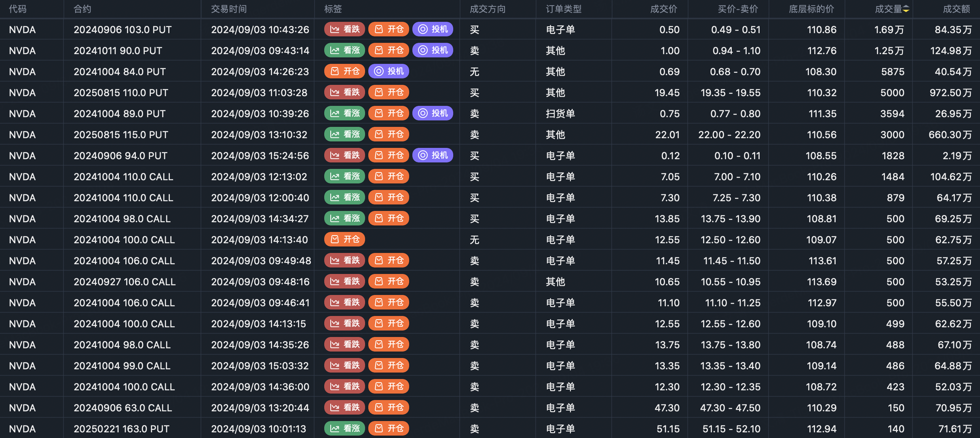Open contract 20250815 110.0 PUT
This screenshot has height=438, width=980.
(121, 93)
